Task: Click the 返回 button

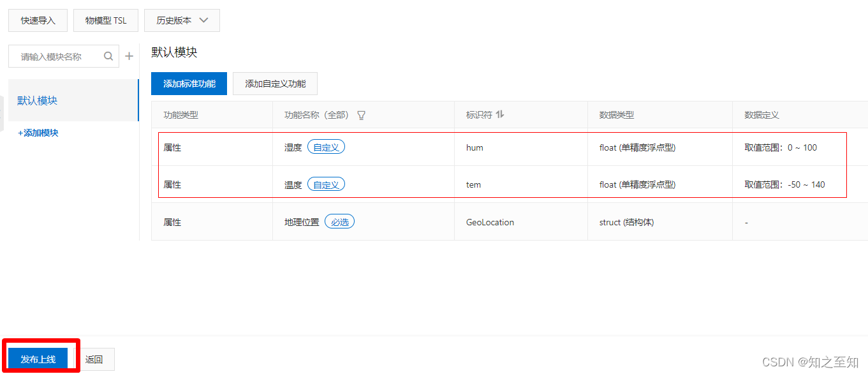Action: click(x=94, y=359)
